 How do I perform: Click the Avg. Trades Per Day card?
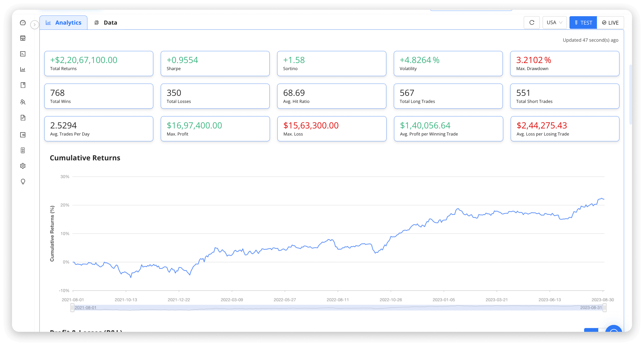coord(99,129)
